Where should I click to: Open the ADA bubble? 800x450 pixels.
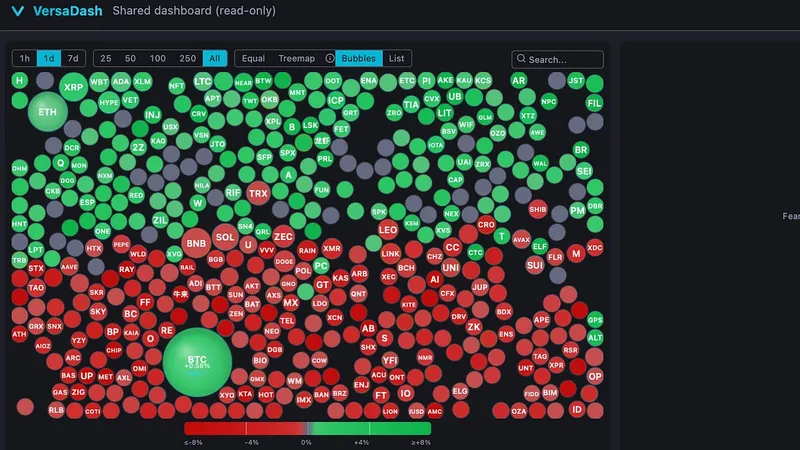coord(121,82)
